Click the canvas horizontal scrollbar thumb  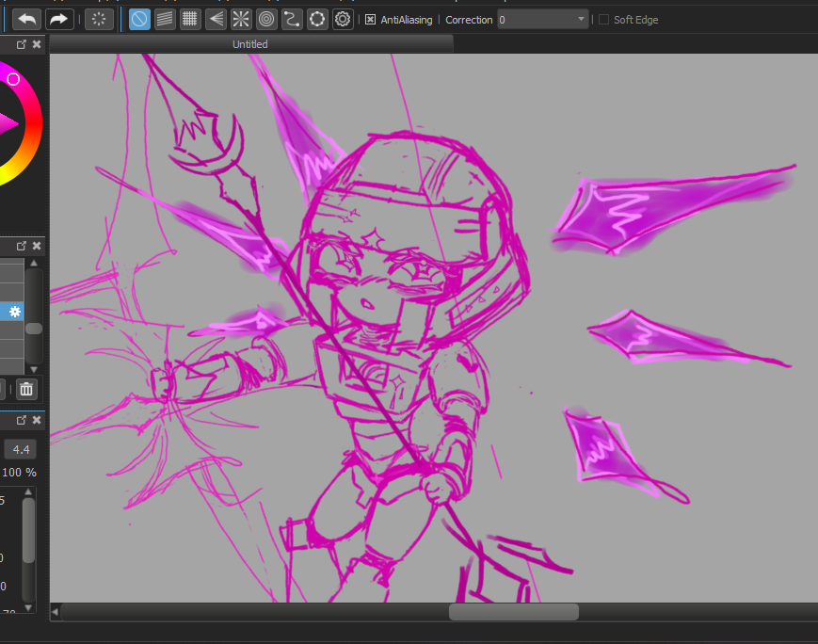[x=514, y=612]
